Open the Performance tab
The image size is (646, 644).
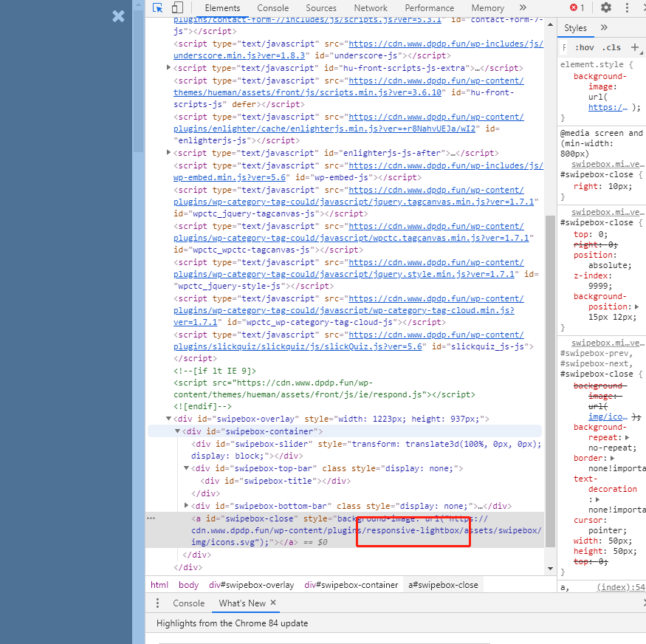429,8
